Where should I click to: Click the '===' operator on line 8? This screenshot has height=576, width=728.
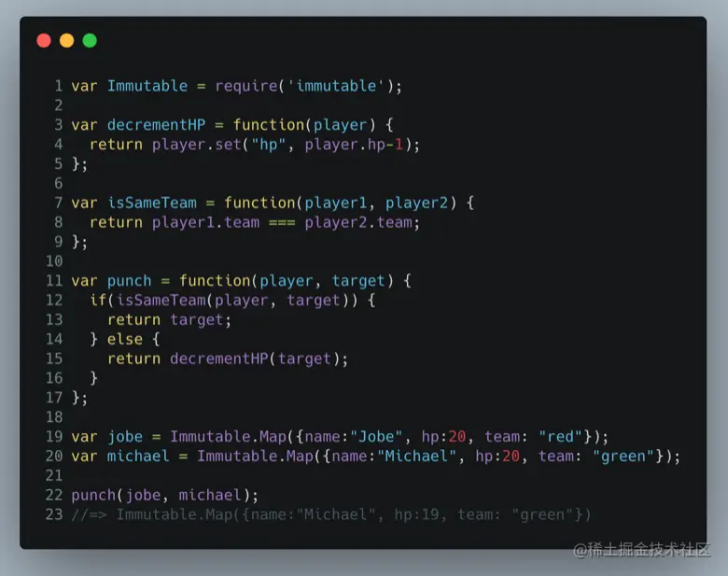click(x=282, y=222)
